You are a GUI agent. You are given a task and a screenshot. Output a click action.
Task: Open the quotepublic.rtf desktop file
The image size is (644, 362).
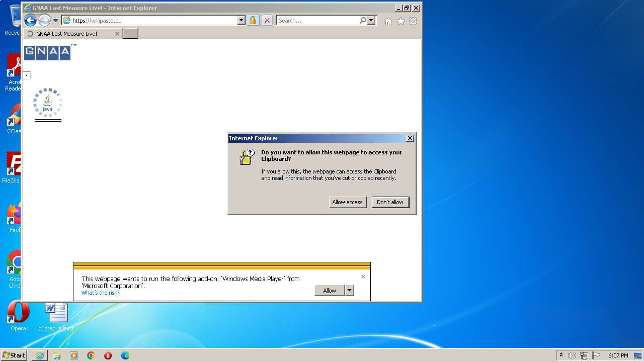56,317
